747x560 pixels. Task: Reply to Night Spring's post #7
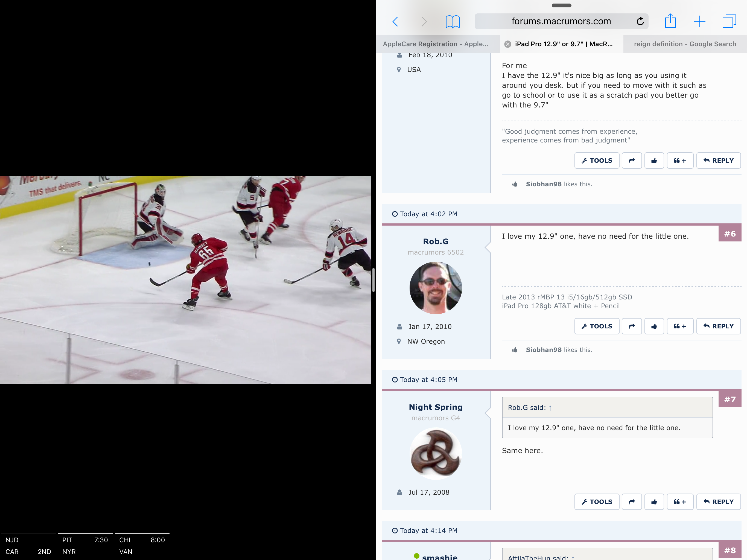(718, 501)
